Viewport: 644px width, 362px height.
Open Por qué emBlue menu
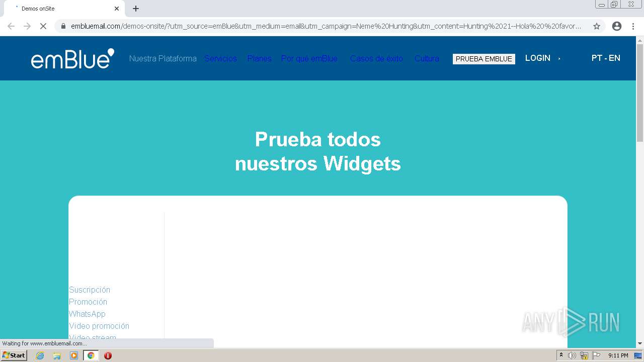coord(309,59)
